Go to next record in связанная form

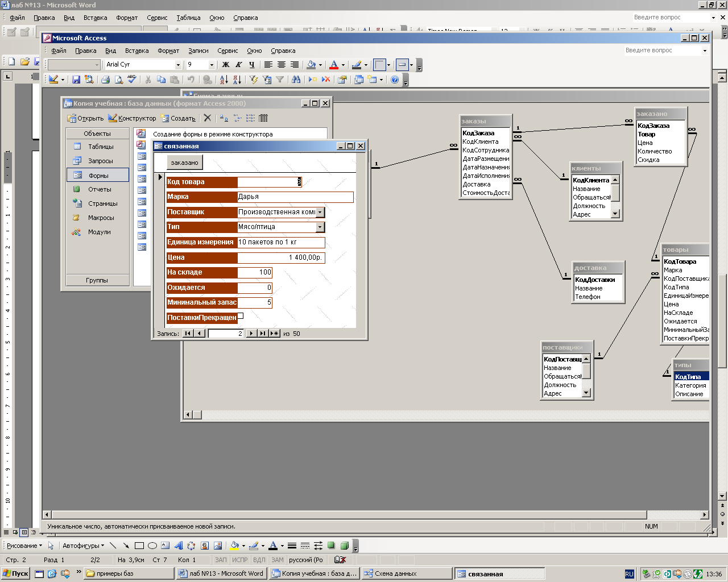pos(251,334)
